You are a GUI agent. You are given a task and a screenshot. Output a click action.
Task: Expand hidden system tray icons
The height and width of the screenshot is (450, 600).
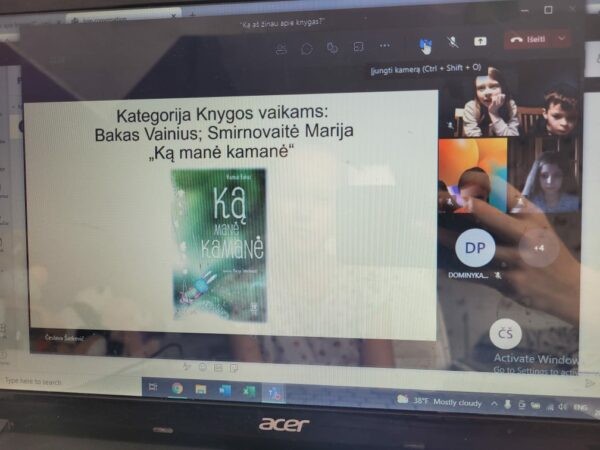[494, 404]
